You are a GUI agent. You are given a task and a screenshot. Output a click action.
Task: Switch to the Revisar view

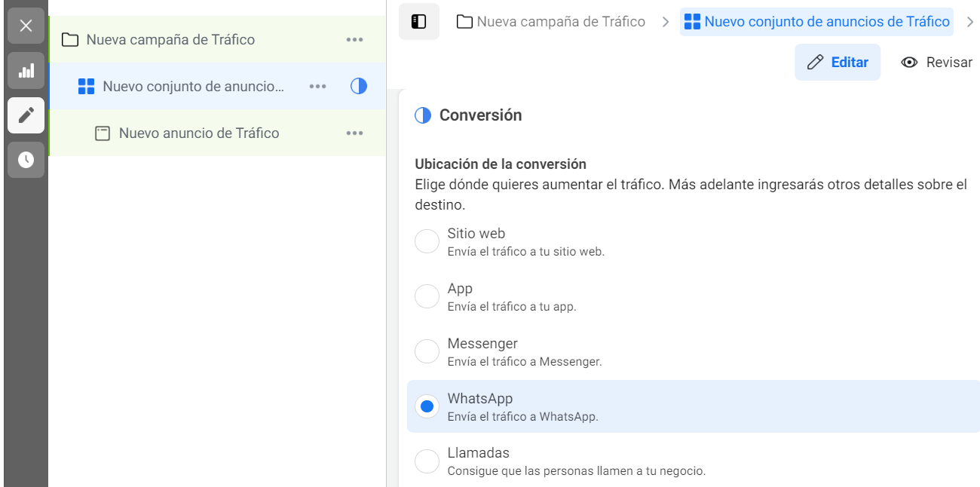[946, 63]
